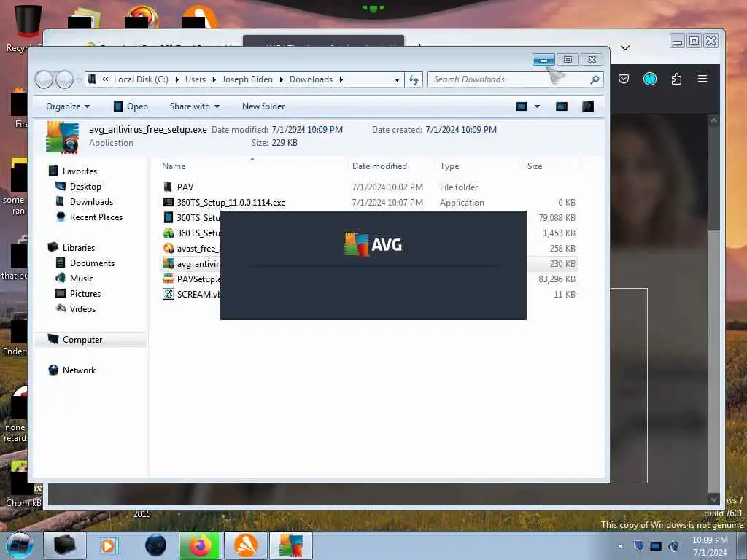Click the Explorer back navigation arrow
Viewport: 747px width, 560px height.
point(44,79)
